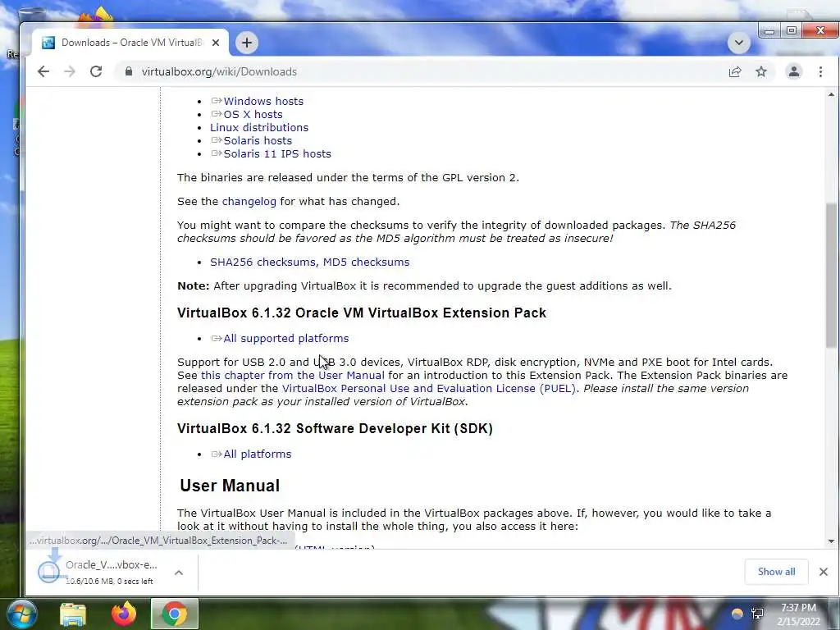Image resolution: width=840 pixels, height=630 pixels.
Task: Open a new tab with the plus button
Action: 246,43
